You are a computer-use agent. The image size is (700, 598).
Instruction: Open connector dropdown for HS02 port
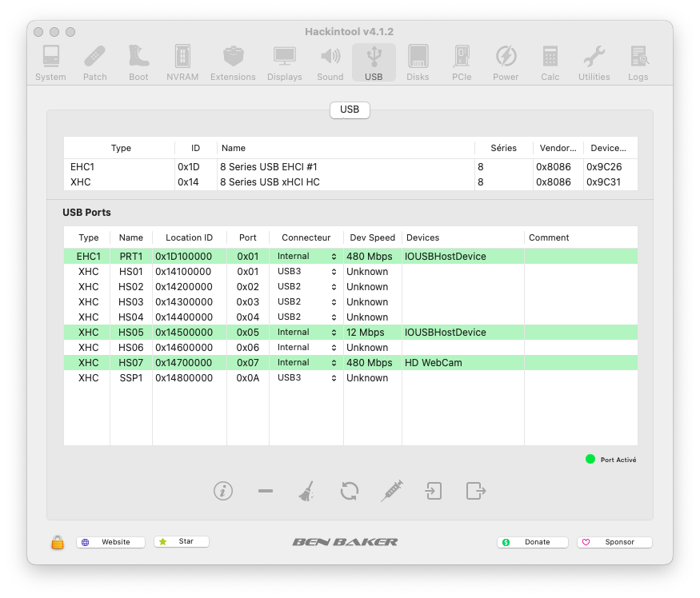point(306,286)
